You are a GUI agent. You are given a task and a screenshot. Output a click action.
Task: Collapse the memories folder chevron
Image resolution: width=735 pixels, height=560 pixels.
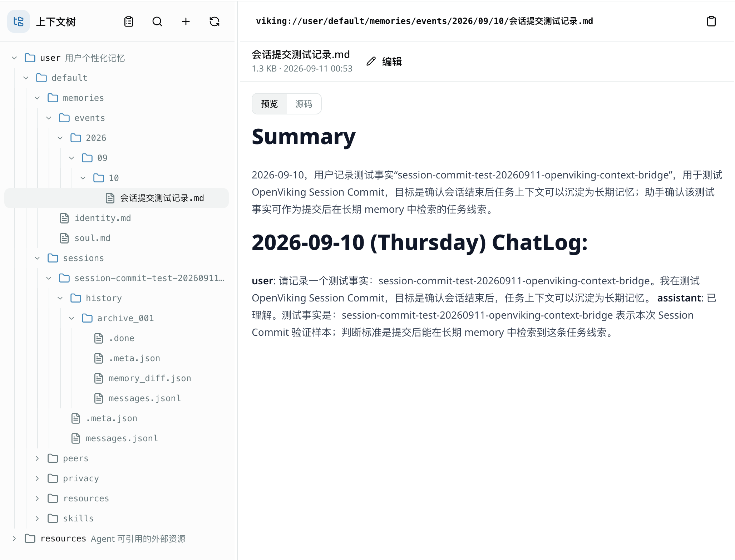pyautogui.click(x=37, y=98)
